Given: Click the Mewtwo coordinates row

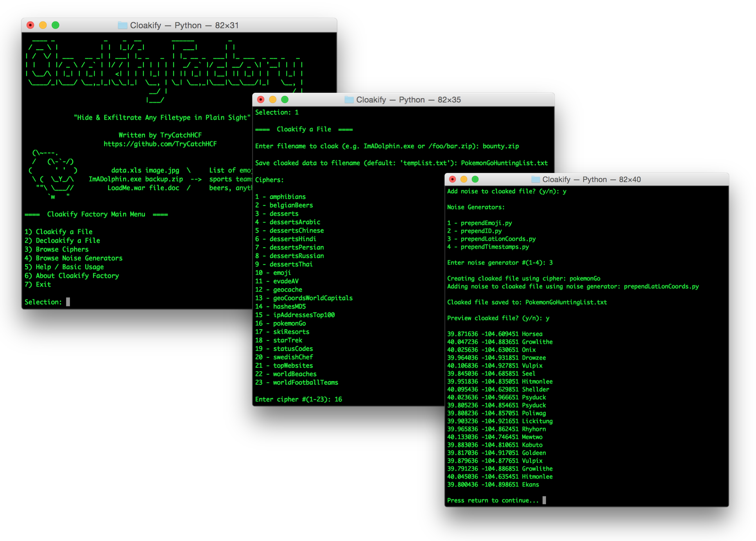Looking at the screenshot, I should [495, 437].
